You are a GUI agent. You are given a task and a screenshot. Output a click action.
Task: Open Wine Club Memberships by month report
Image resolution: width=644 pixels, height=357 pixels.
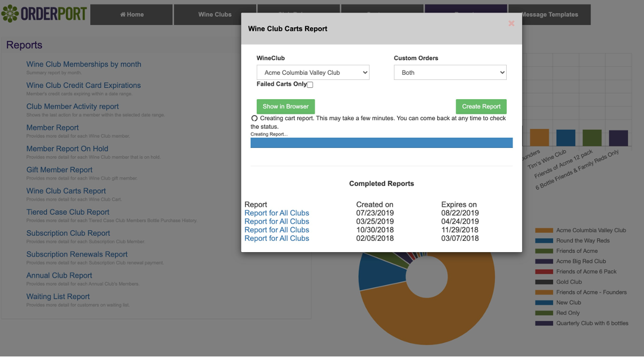[84, 64]
